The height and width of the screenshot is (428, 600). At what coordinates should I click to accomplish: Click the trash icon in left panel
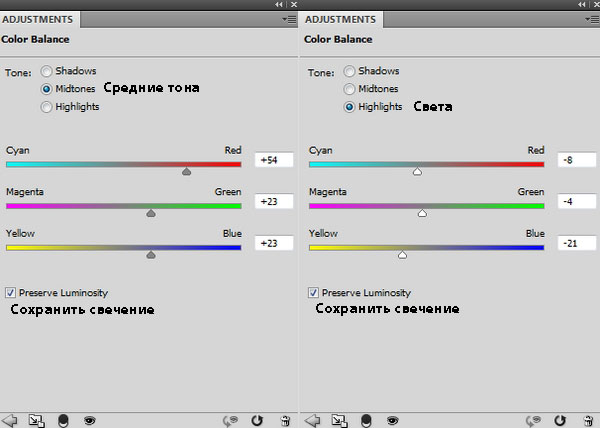(285, 421)
